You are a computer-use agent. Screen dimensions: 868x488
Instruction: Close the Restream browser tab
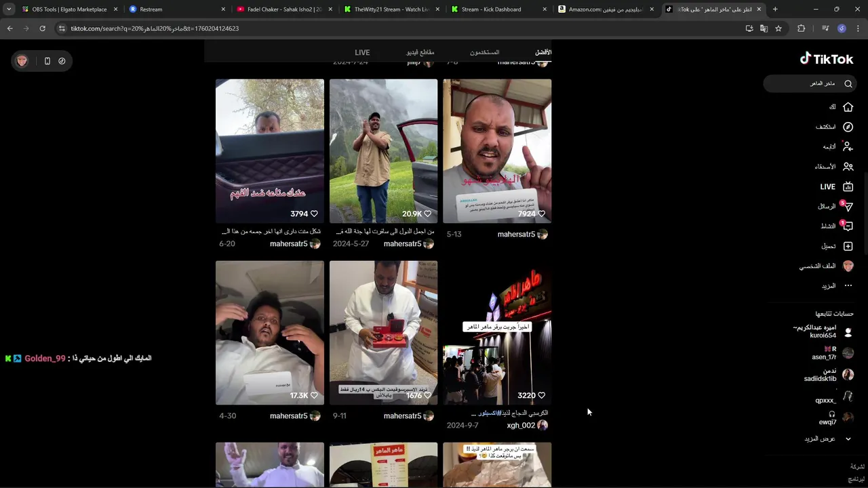(x=223, y=9)
